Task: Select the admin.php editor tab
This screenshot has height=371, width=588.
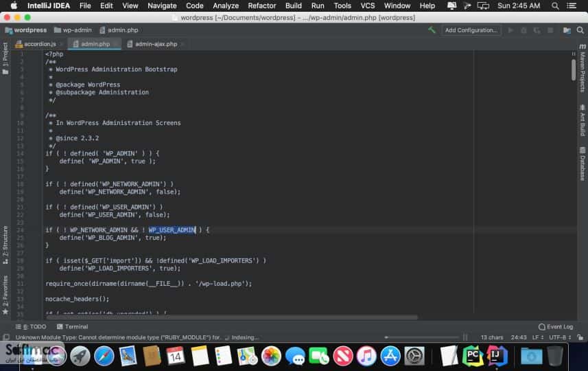Action: pos(95,44)
